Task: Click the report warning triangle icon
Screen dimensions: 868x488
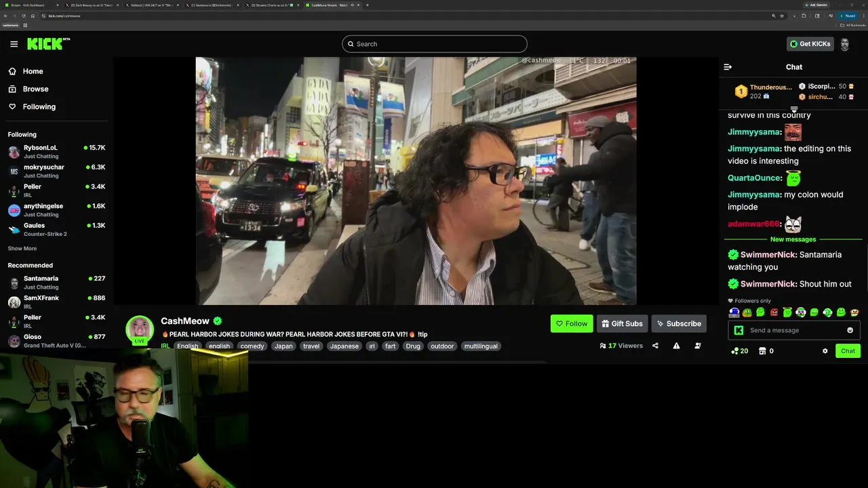Action: (x=676, y=346)
